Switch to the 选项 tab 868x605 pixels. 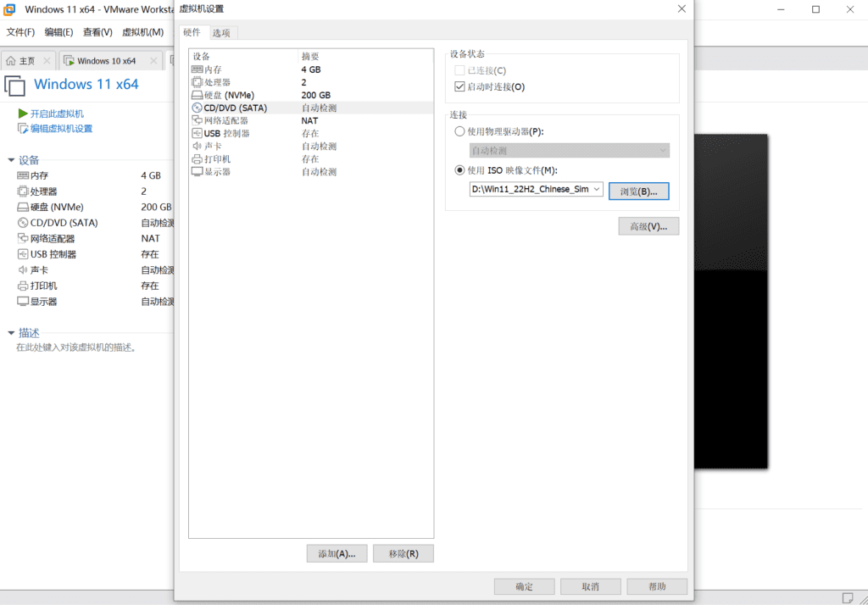[221, 33]
